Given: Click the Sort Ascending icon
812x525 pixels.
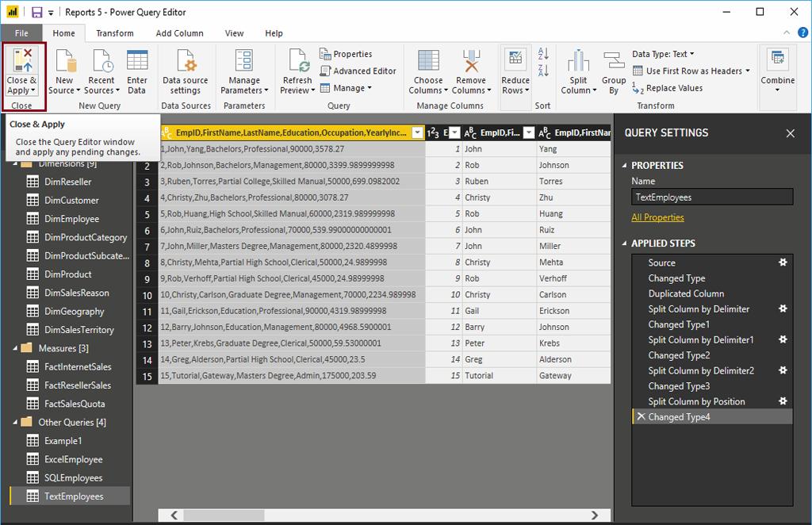Looking at the screenshot, I should [543, 55].
